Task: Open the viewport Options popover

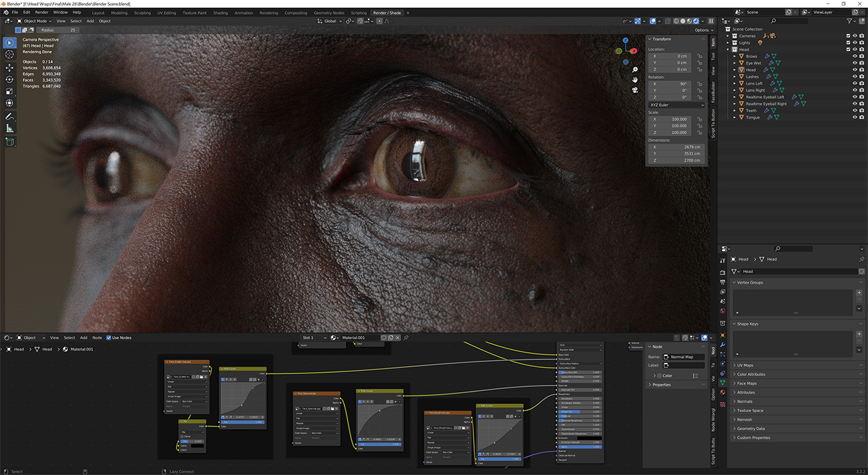Action: click(x=703, y=29)
